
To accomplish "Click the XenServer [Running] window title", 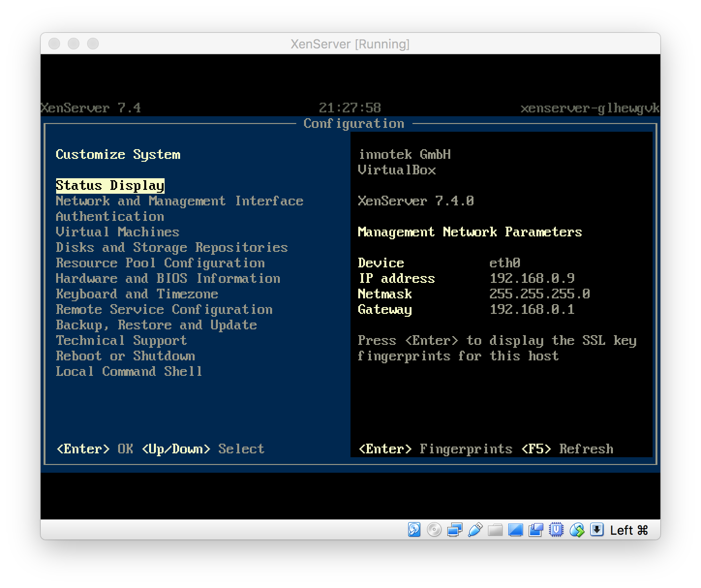I will (350, 44).
